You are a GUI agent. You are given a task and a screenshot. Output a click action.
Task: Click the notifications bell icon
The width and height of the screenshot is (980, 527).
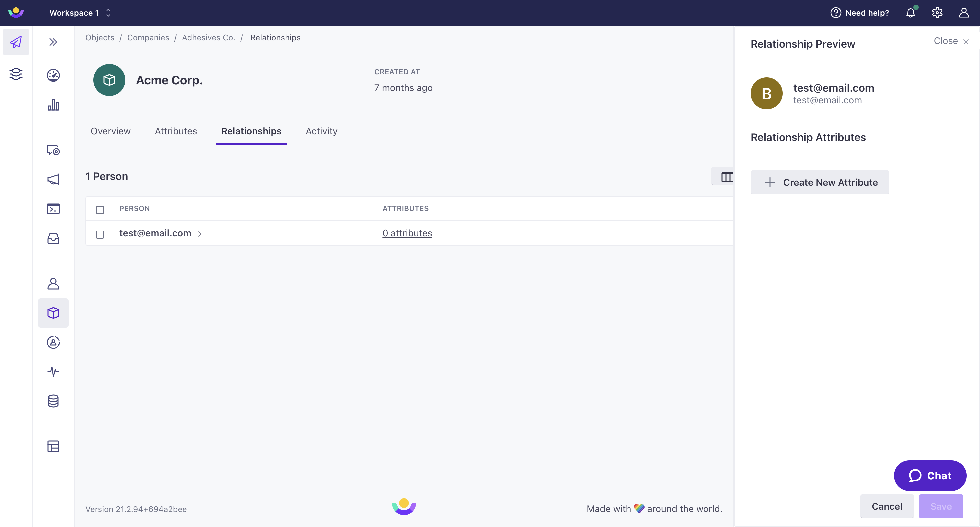(910, 13)
